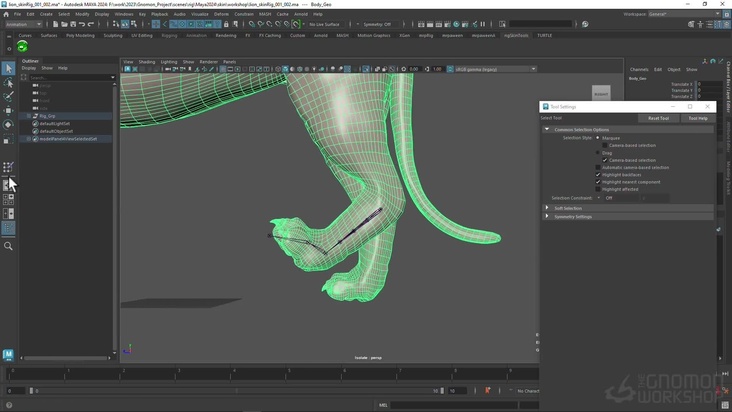Image resolution: width=732 pixels, height=412 pixels.
Task: Activate the Lasso select tool
Action: click(x=8, y=83)
